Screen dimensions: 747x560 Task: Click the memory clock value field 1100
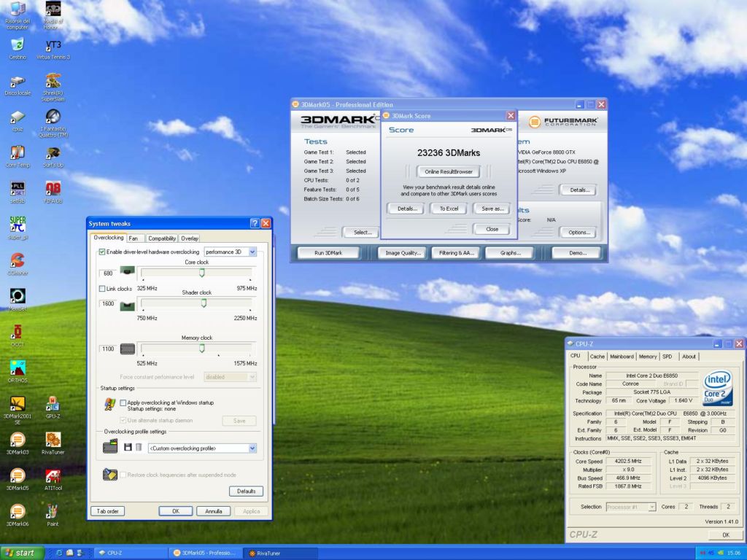(x=108, y=349)
